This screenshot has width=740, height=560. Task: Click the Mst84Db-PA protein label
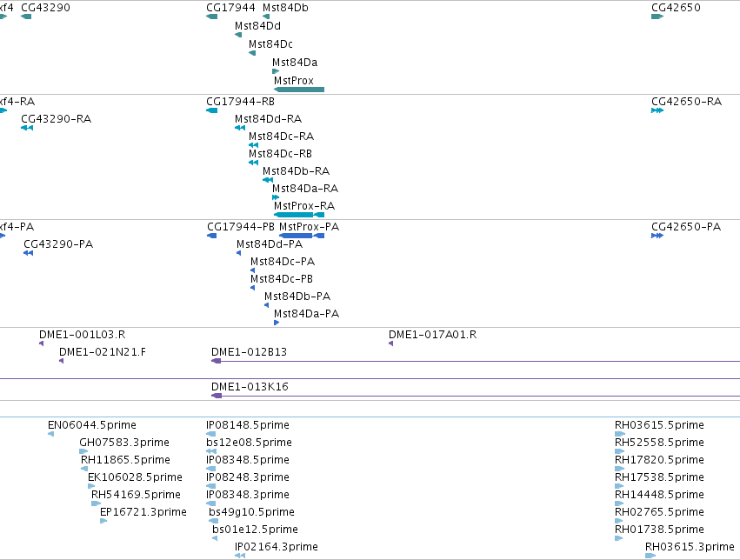pyautogui.click(x=297, y=297)
